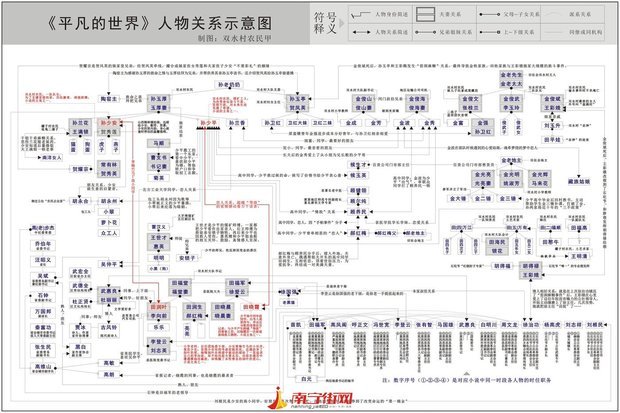Click the 金波 node
620x413 pixels.
(405, 123)
